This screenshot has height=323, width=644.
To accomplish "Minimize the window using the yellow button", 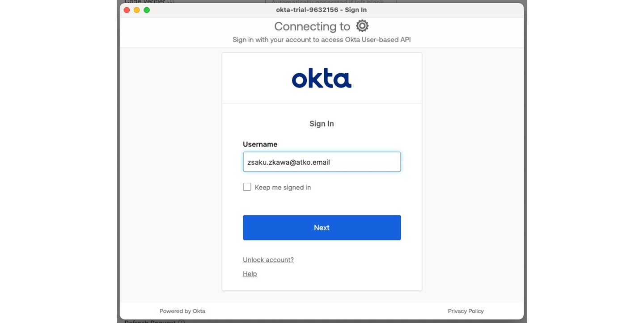I will click(x=137, y=10).
